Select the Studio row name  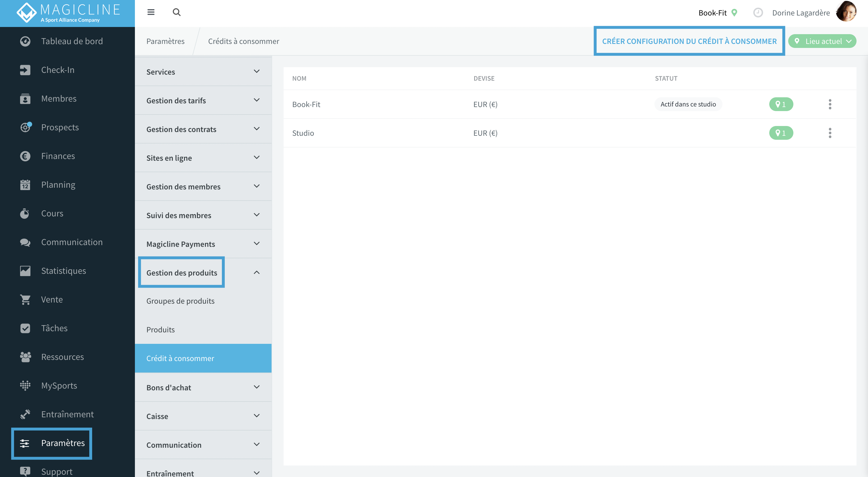(x=303, y=133)
